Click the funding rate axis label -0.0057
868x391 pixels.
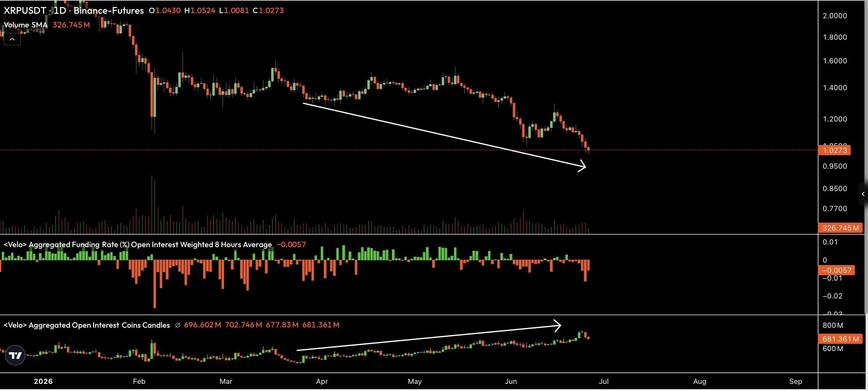pyautogui.click(x=837, y=270)
